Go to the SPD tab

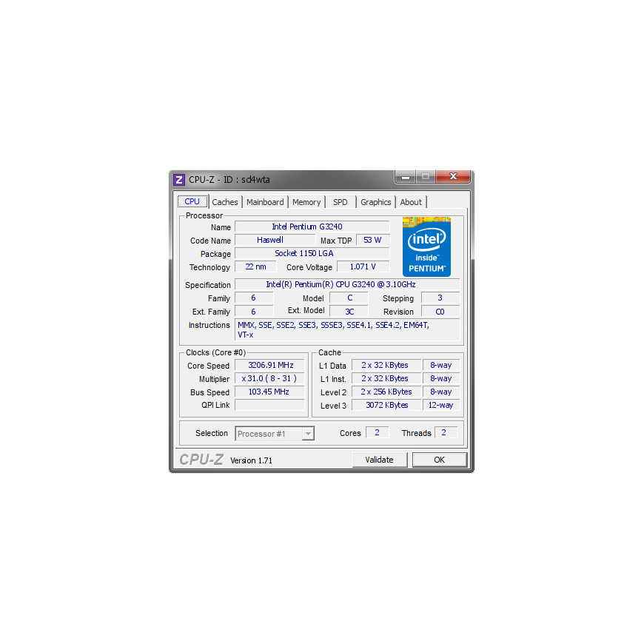(x=340, y=202)
